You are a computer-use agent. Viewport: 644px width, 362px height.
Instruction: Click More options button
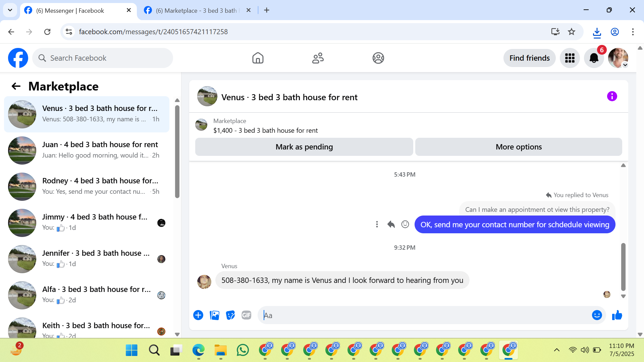(x=519, y=147)
